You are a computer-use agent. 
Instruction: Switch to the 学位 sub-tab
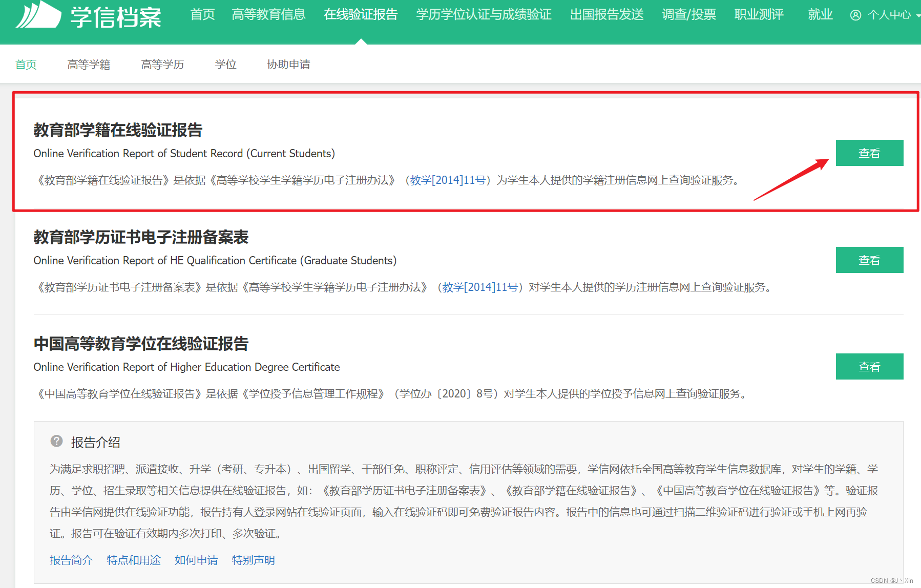coord(225,65)
